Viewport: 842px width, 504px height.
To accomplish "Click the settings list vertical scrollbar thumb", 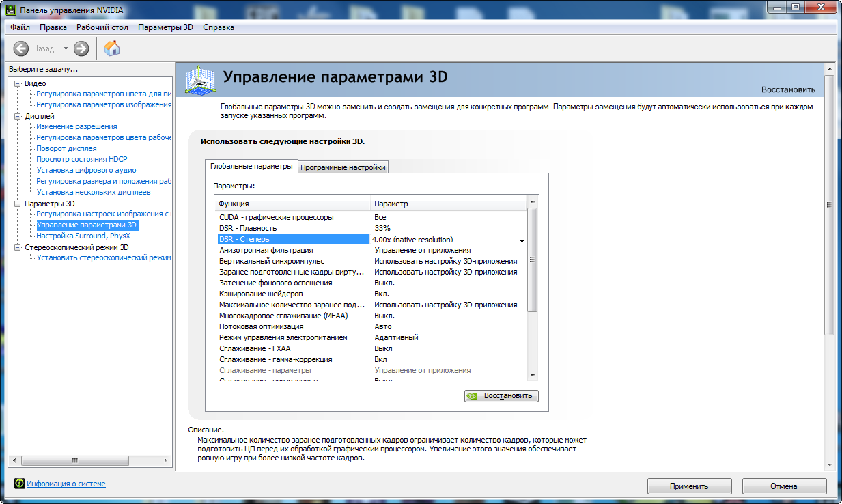I will click(x=533, y=260).
